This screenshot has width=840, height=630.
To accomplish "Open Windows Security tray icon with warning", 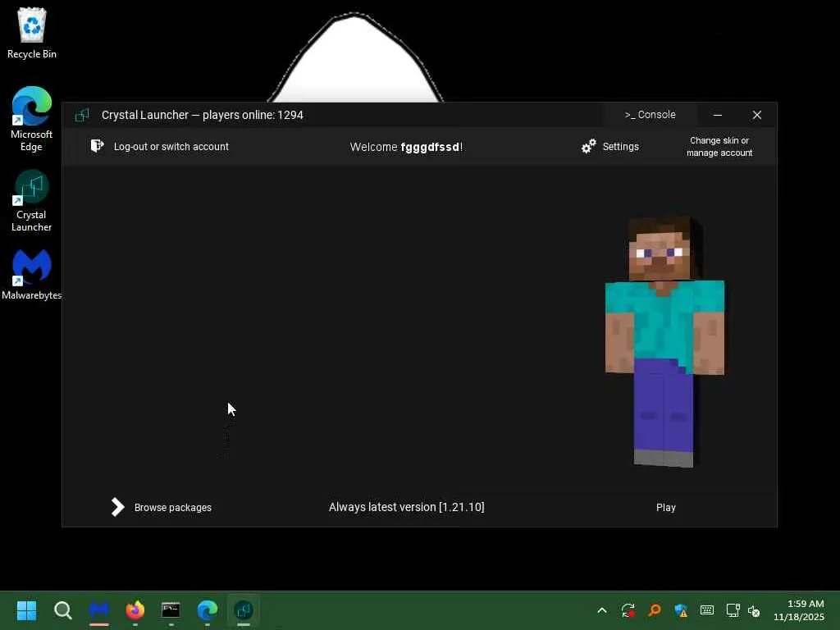I will click(681, 610).
